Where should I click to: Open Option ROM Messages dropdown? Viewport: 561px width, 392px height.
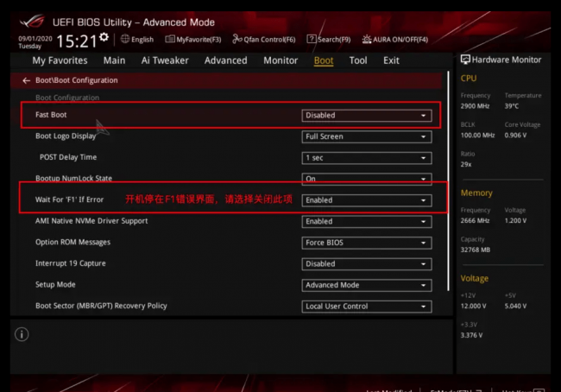coord(367,243)
